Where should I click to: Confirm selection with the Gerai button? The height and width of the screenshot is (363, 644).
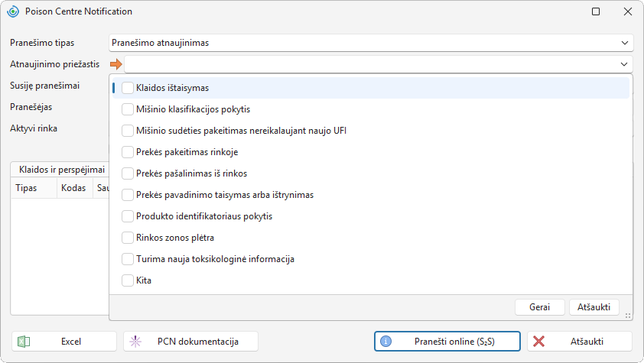[x=540, y=306]
